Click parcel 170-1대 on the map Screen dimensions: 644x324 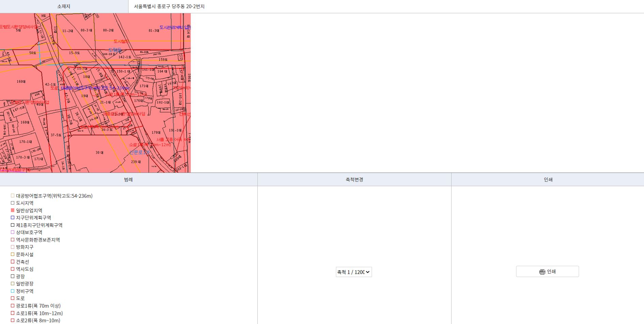26,142
